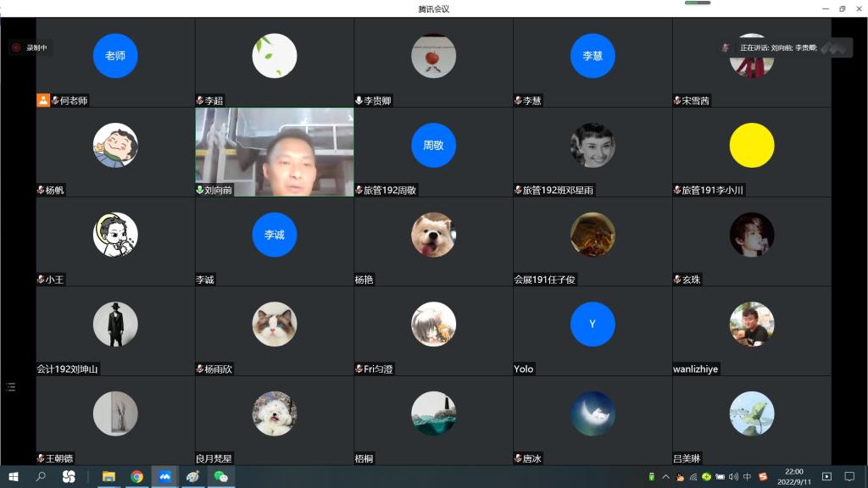
Task: Open the Windows notification center
Action: [849, 477]
